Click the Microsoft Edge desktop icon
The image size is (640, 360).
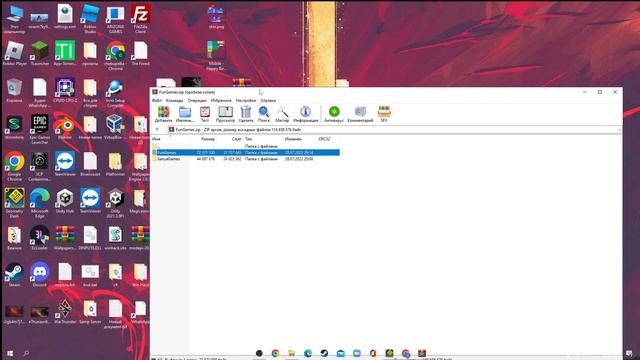(40, 202)
